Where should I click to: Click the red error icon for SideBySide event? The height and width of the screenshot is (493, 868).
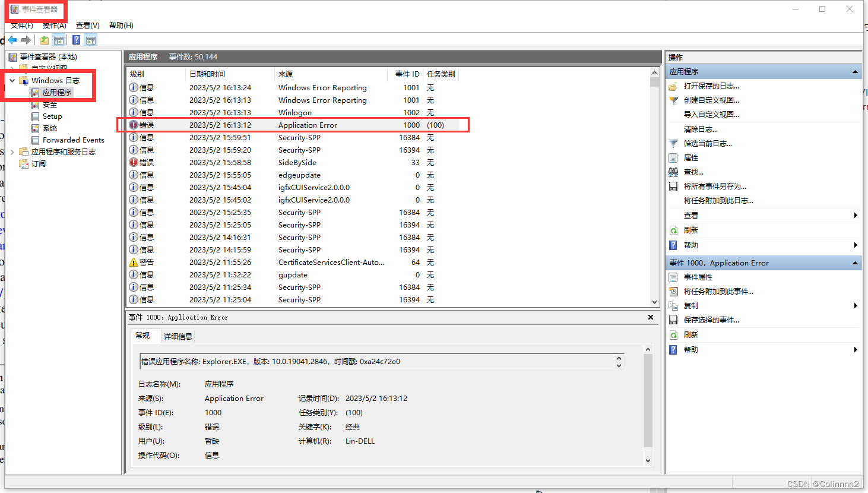pos(134,162)
